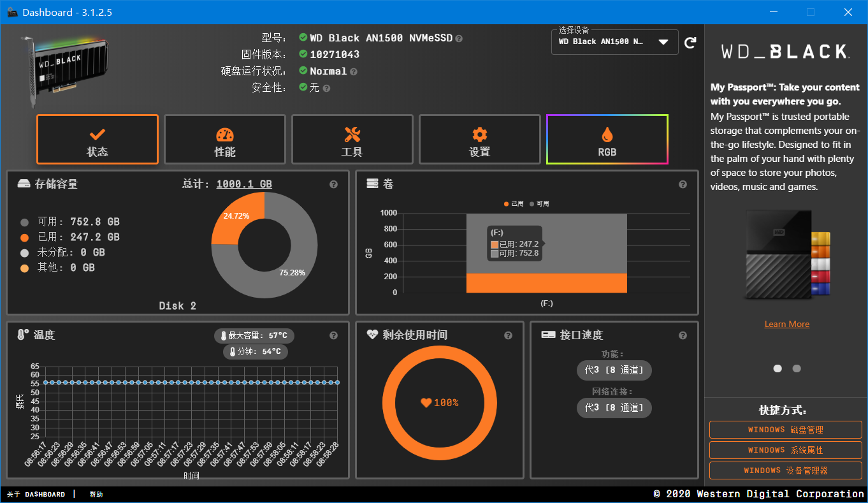This screenshot has width=868, height=503.
Task: Toggle 可用 series in volume chart legend
Action: point(539,203)
